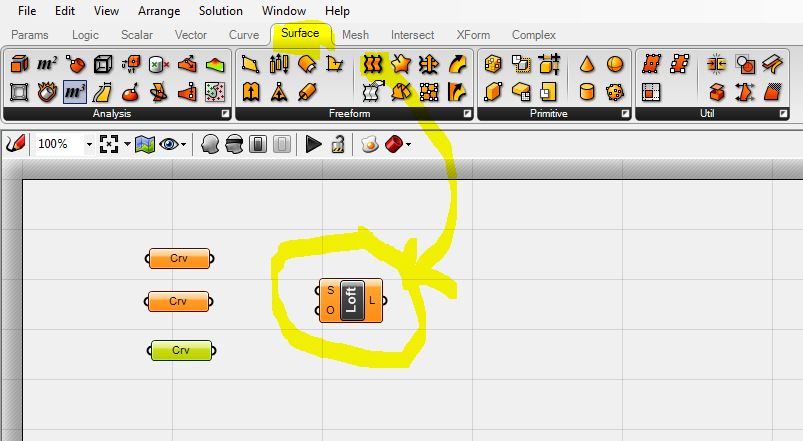
Task: Toggle the solver lock padlock icon
Action: tap(337, 144)
